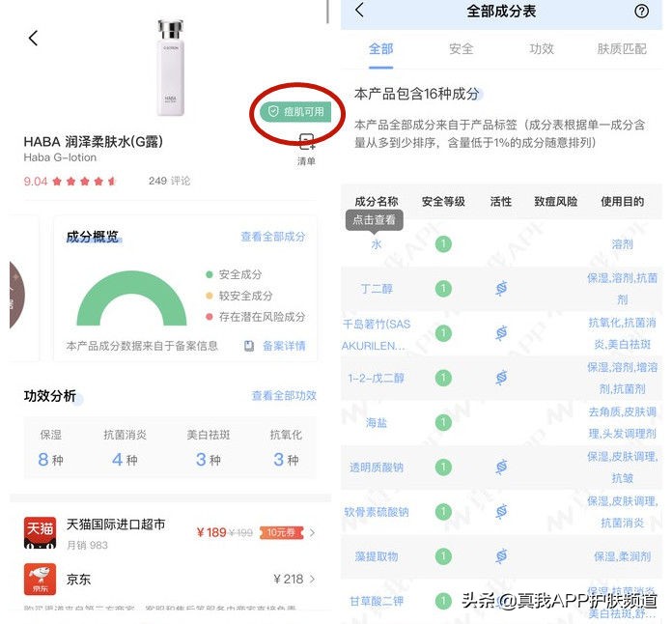The image size is (672, 624).
Task: Switch to the 功效 tab
Action: [x=542, y=49]
